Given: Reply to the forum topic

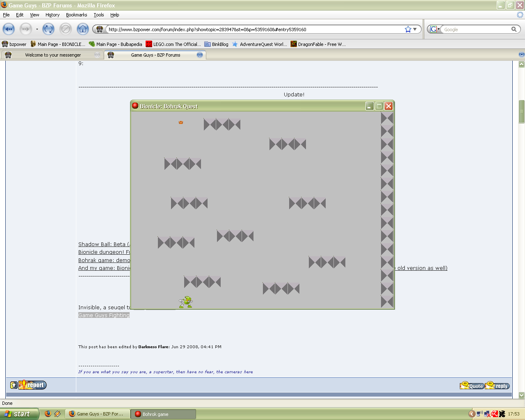Looking at the screenshot, I should (497, 386).
